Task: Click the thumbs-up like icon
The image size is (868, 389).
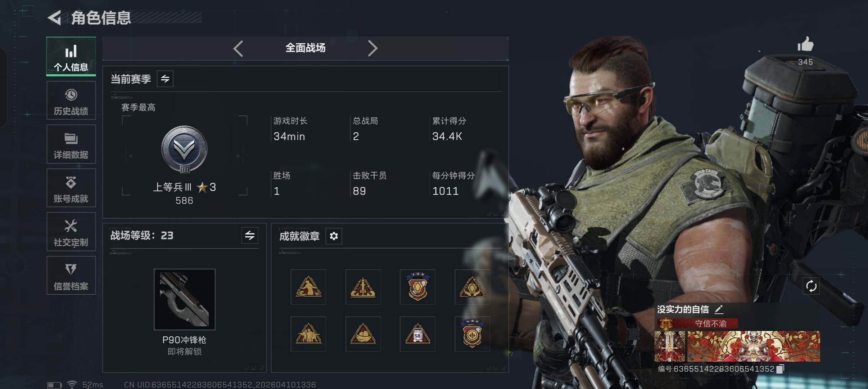Action: pos(805,45)
